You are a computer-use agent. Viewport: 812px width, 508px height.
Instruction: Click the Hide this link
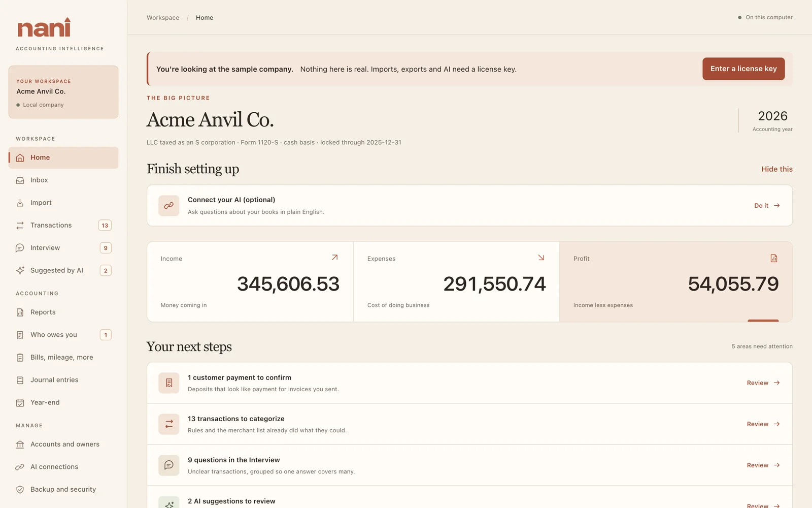pos(777,169)
